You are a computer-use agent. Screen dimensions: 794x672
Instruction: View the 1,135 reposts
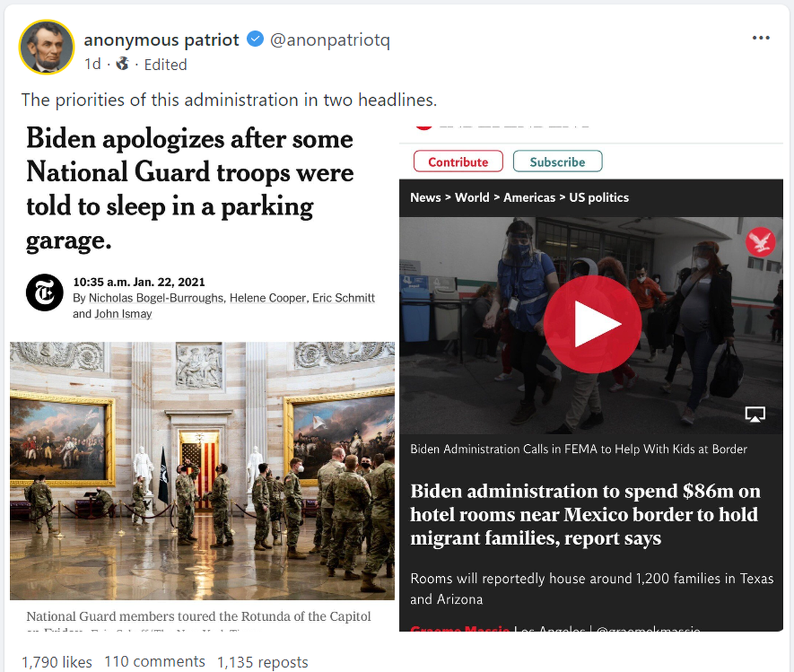(x=263, y=662)
